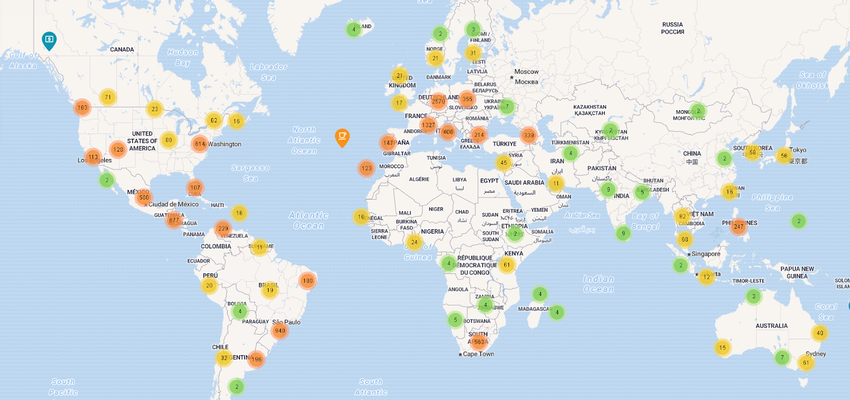Expand the green 4 cluster over Bolivia
This screenshot has height=400, width=850.
[240, 312]
